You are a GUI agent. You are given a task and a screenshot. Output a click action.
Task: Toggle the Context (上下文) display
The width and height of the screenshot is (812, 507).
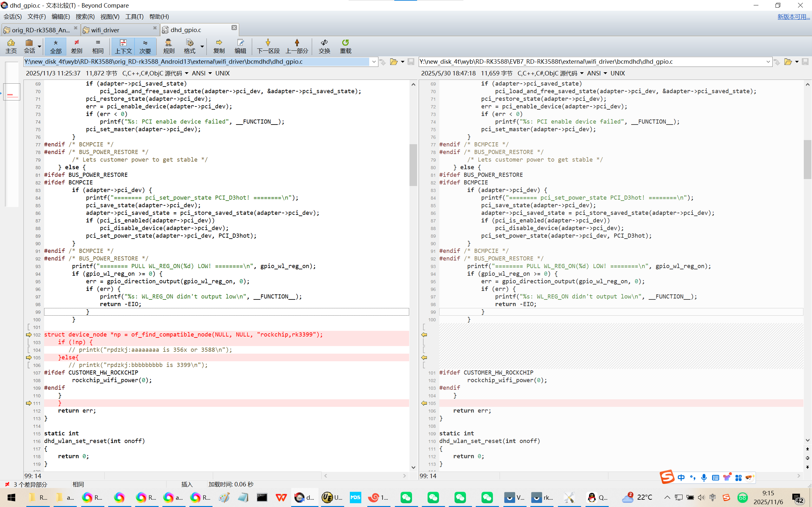tap(123, 46)
